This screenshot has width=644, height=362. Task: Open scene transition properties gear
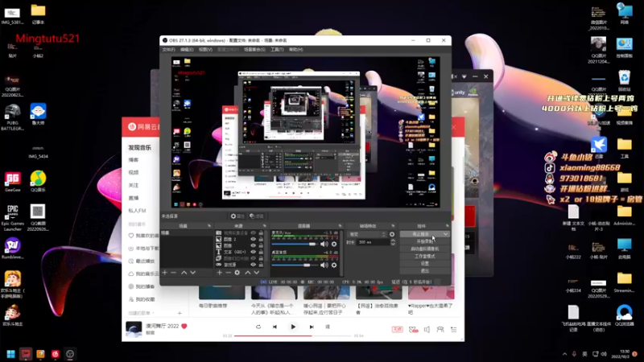(392, 234)
